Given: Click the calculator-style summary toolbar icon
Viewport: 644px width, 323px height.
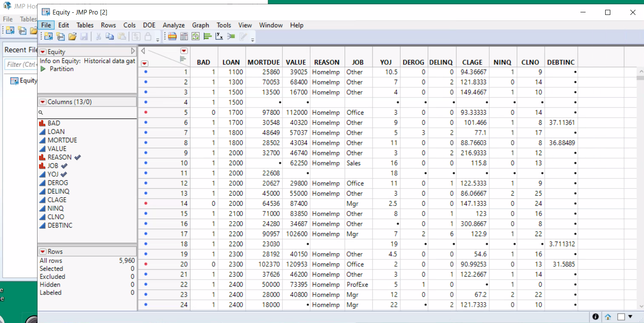Looking at the screenshot, I should [184, 36].
